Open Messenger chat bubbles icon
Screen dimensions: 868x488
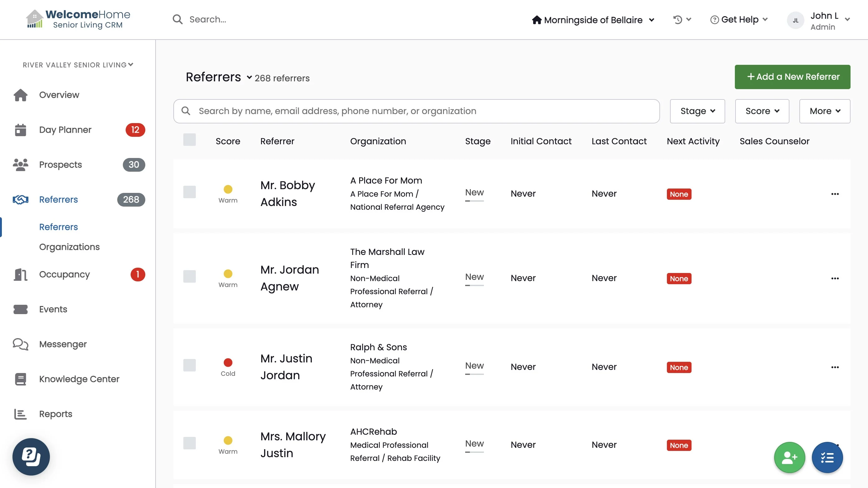click(x=20, y=344)
